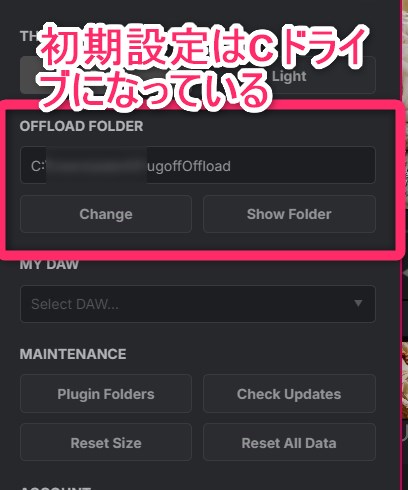Viewport: 408px width, 490px height.
Task: Open Plugin Folders under Maintenance
Action: pyautogui.click(x=106, y=394)
